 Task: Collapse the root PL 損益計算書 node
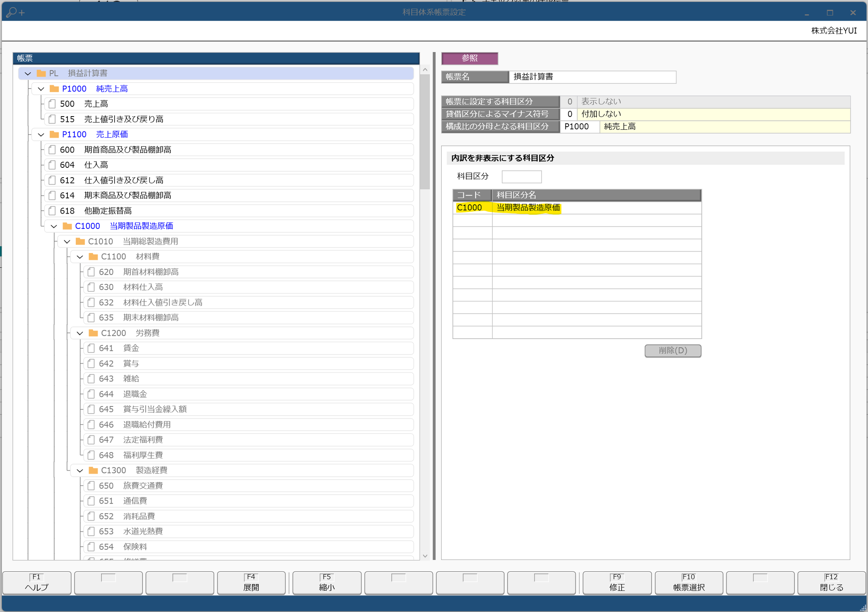coord(28,73)
